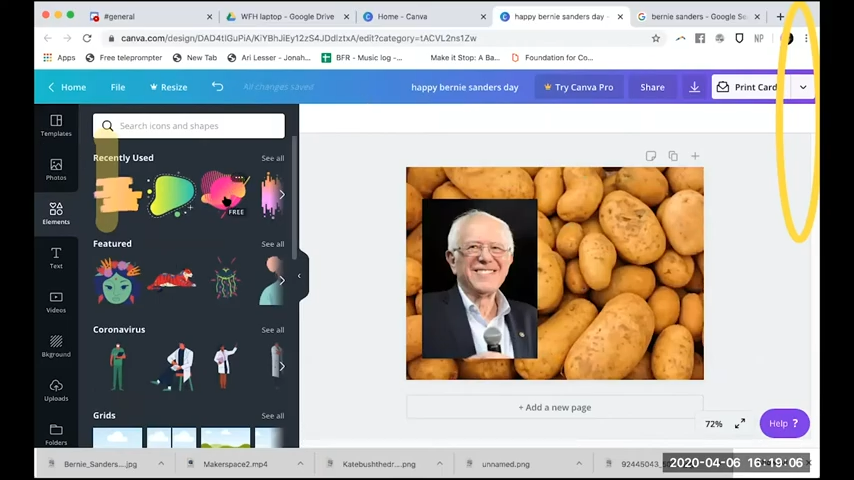Screen dimensions: 854x480
Task: Open the Photos sidebar panel
Action: click(x=56, y=169)
